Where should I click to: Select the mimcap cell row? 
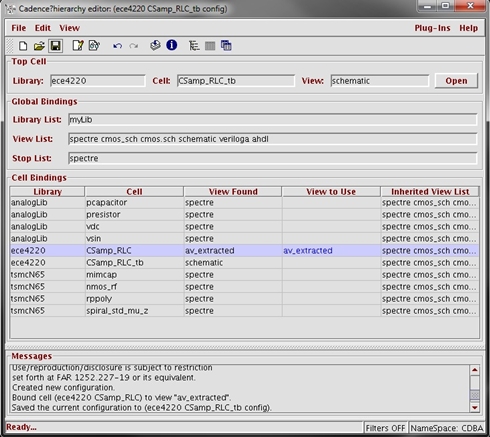[x=244, y=275]
